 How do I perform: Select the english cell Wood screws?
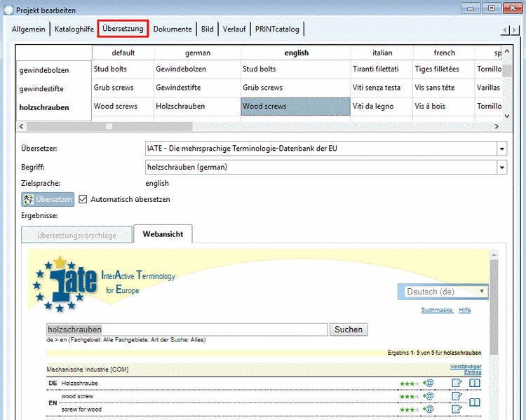tap(295, 107)
